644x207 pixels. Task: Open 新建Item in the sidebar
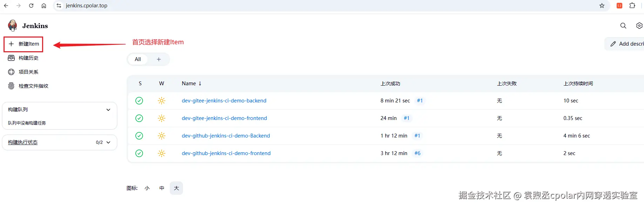23,44
